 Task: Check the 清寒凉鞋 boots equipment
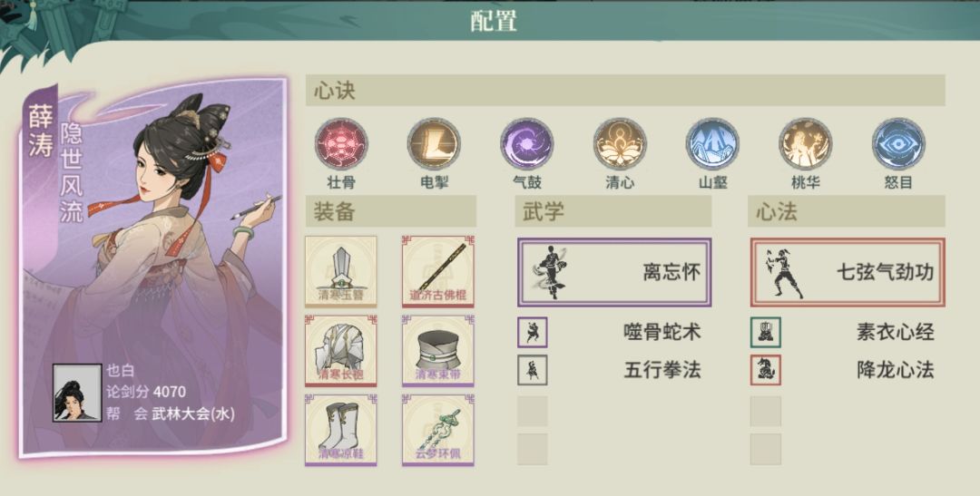(340, 431)
